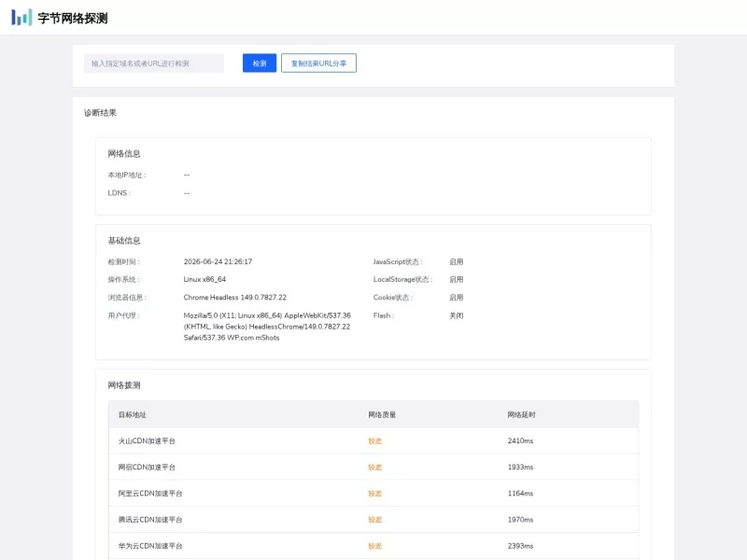Click the 浏览器信息 label
747x560 pixels.
127,298
